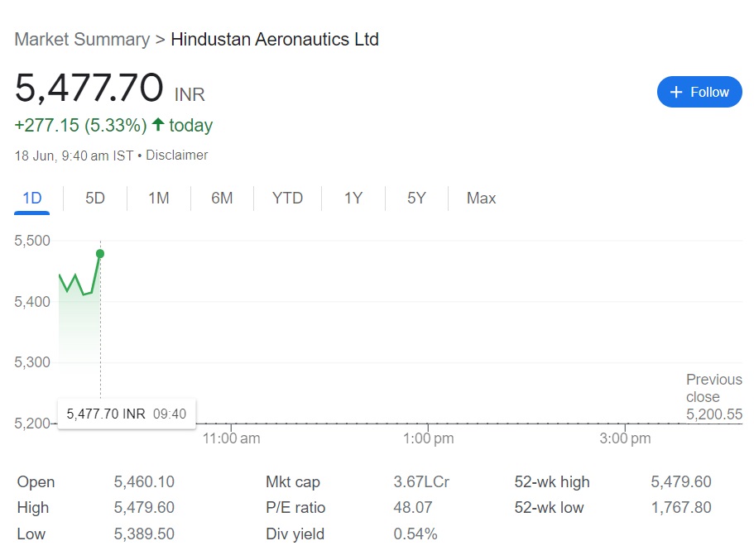754x560 pixels.
Task: Show the 1Y price chart
Action: pyautogui.click(x=353, y=198)
